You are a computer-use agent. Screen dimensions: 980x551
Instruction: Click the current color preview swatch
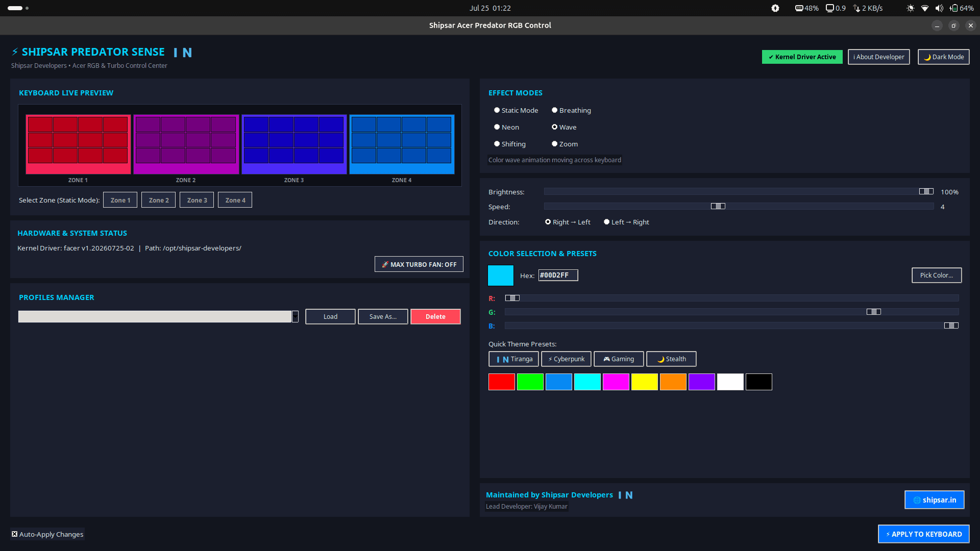[501, 275]
